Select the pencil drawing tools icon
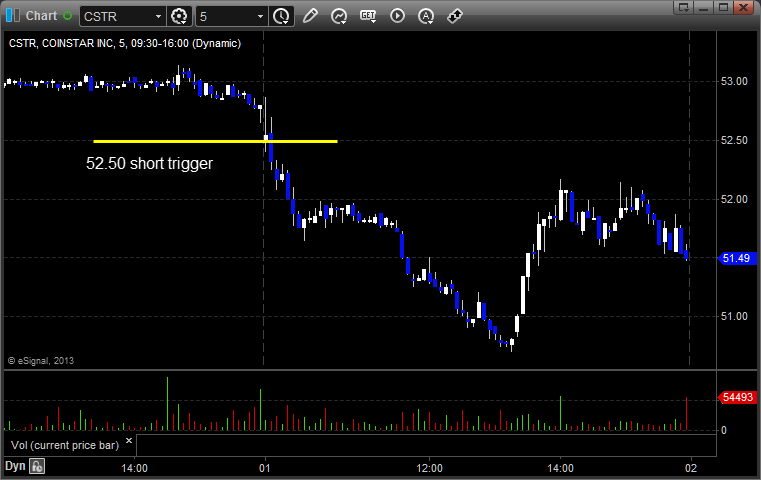 pos(310,16)
